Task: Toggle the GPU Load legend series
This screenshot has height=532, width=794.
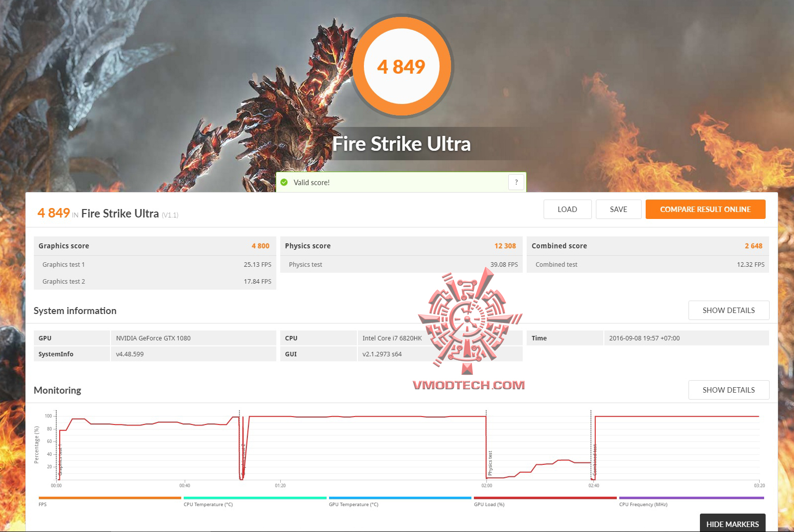Action: (545, 501)
